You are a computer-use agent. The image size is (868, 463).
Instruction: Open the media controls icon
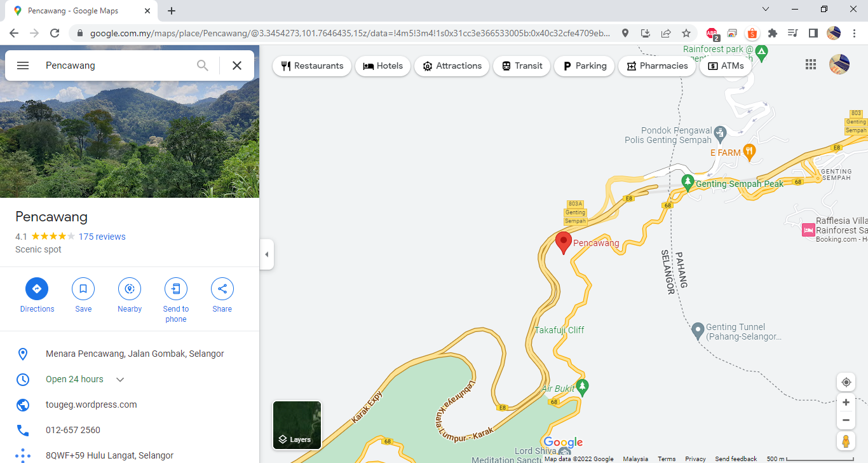tap(792, 33)
